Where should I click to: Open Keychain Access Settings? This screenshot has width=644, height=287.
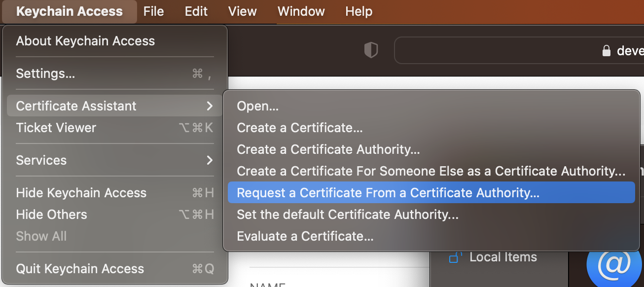(x=45, y=73)
